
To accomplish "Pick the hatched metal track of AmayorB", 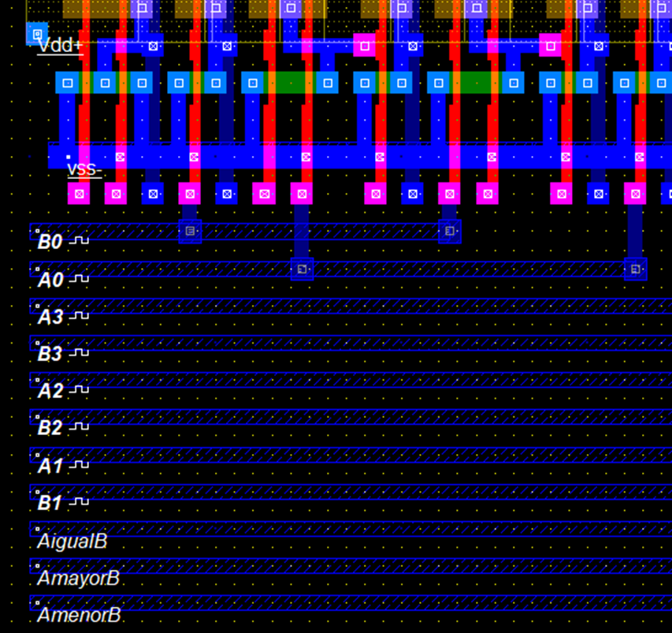I will click(351, 566).
